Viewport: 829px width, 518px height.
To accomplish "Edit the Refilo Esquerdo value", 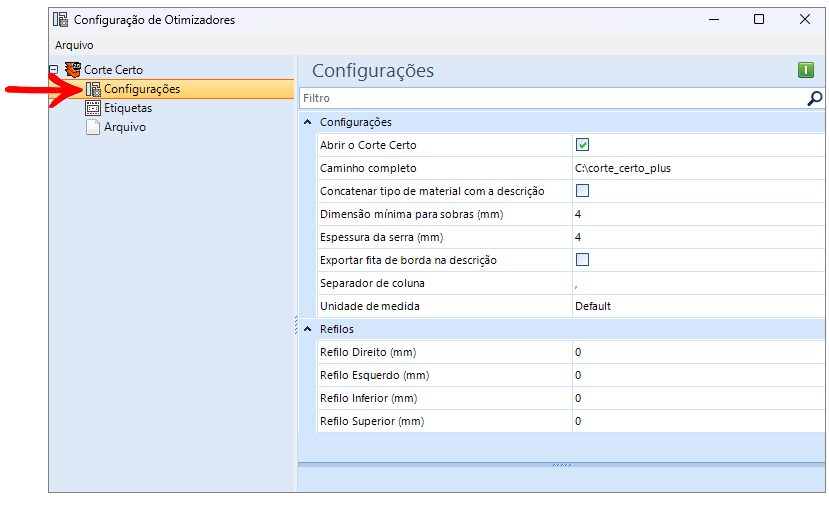I will [698, 375].
